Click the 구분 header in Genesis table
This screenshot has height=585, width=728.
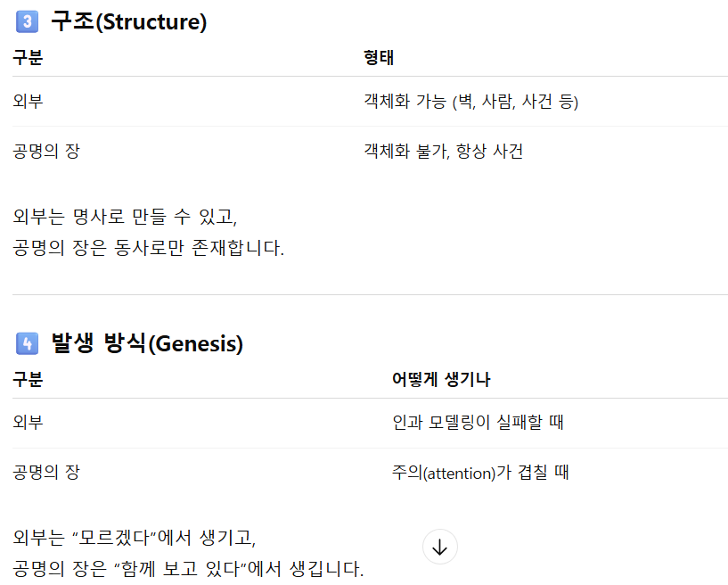coord(28,380)
